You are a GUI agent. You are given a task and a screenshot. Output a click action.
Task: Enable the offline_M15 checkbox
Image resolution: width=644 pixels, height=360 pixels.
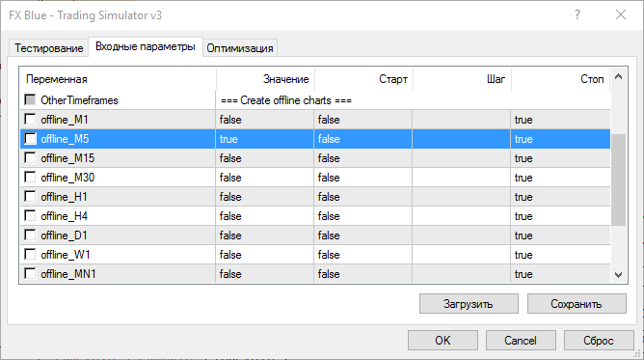(x=30, y=158)
